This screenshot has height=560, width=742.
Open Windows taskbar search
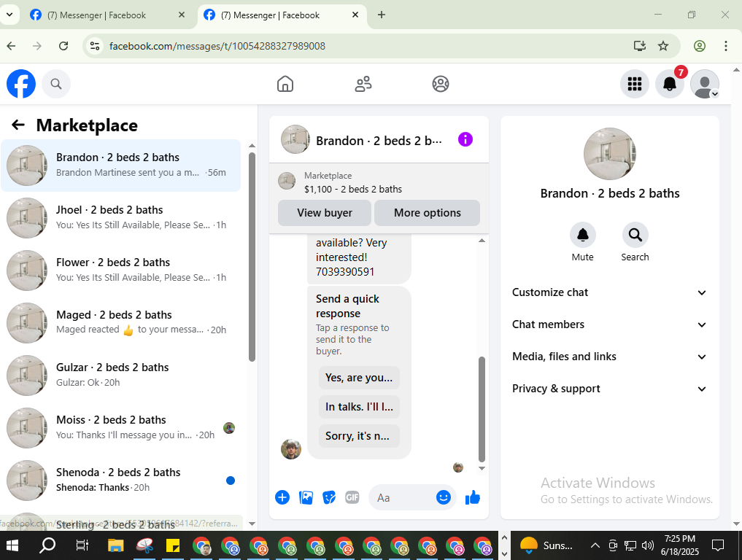tap(47, 546)
